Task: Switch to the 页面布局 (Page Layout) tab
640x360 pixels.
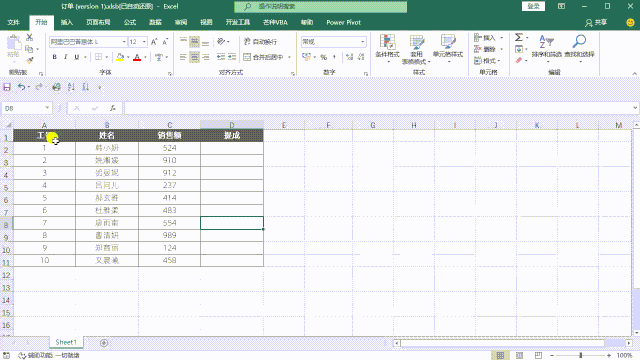Action: coord(98,22)
